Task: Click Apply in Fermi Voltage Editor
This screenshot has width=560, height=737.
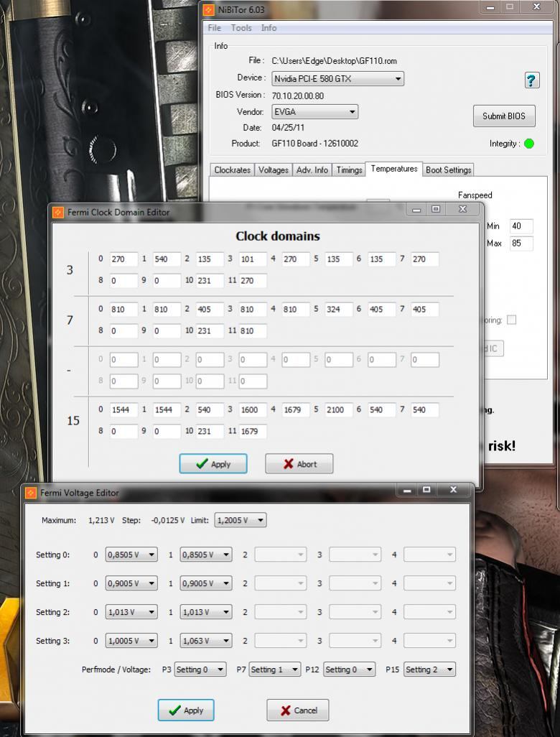Action: coord(186,710)
